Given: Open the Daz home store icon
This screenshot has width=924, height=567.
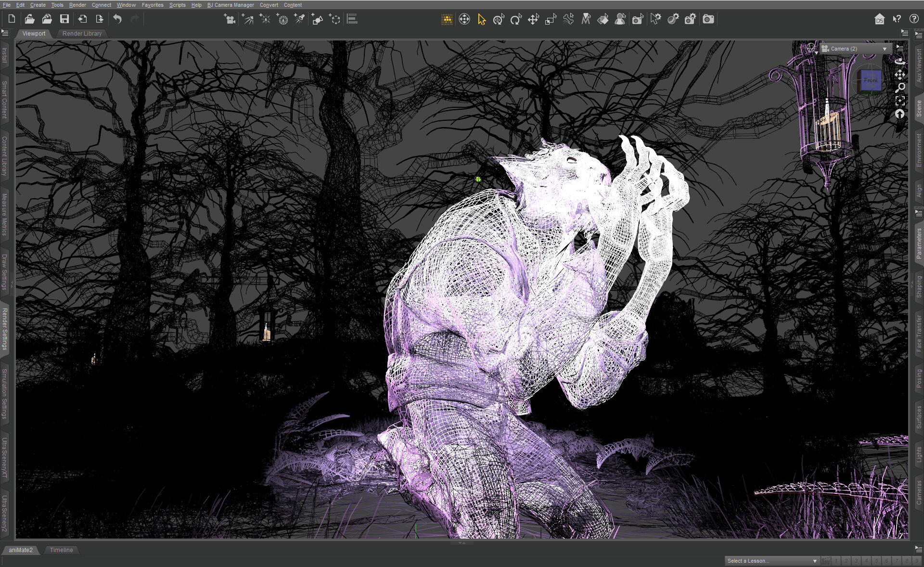Looking at the screenshot, I should (879, 19).
